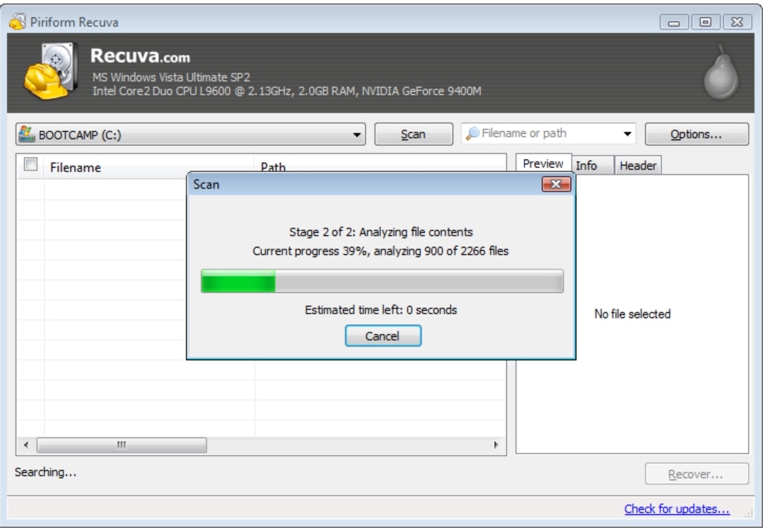The width and height of the screenshot is (765, 532).
Task: Cancel the running scan
Action: click(382, 335)
